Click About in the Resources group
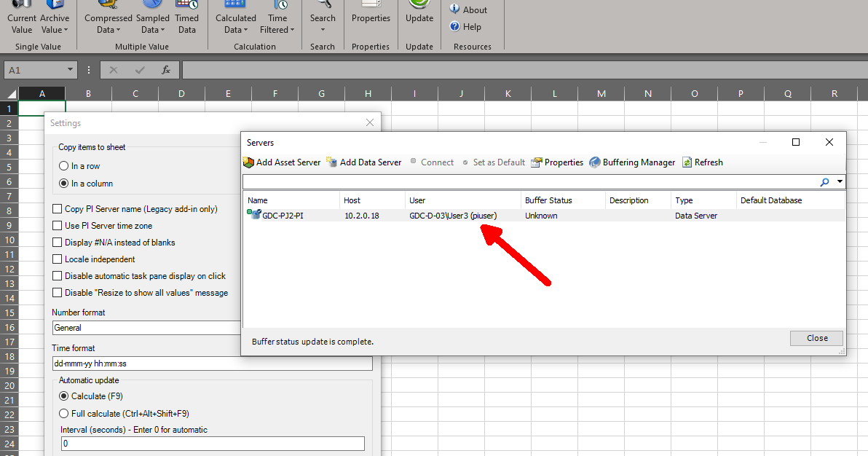The width and height of the screenshot is (868, 456). point(470,9)
